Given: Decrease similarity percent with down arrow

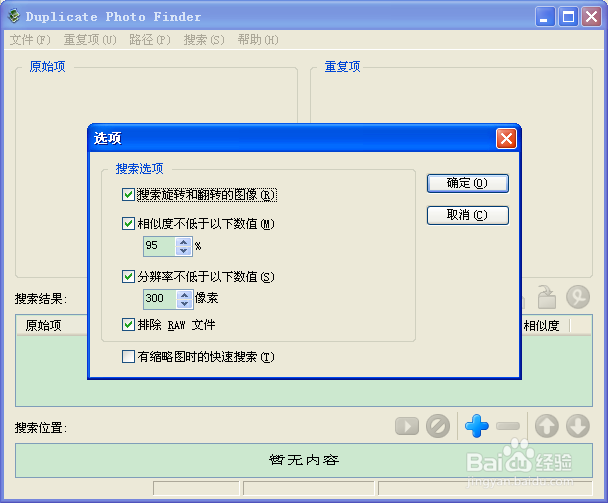Looking at the screenshot, I should coord(184,251).
